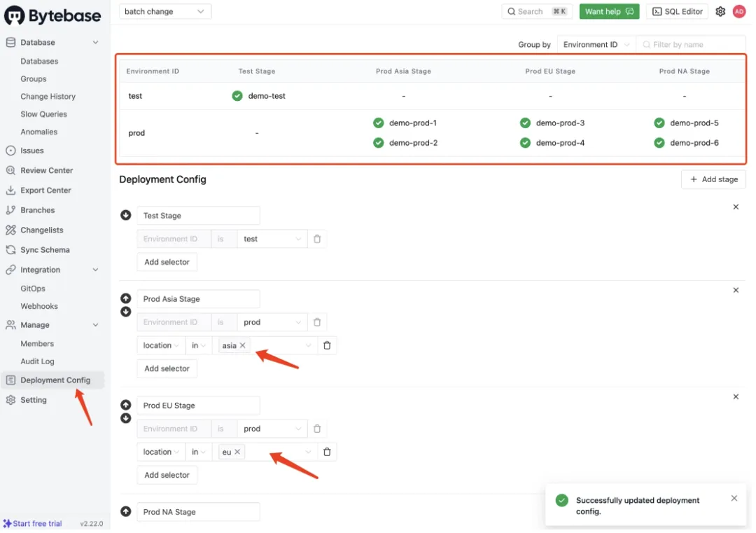Viewport: 756px width, 533px height.
Task: Open Change History in sidebar
Action: 48,97
